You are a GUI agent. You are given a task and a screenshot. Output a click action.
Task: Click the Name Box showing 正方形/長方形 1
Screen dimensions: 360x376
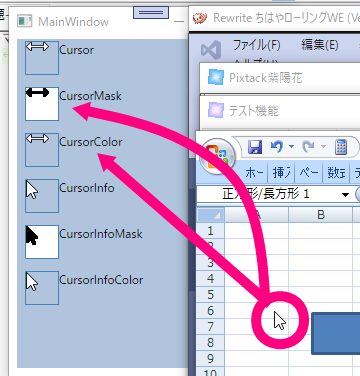click(x=267, y=194)
